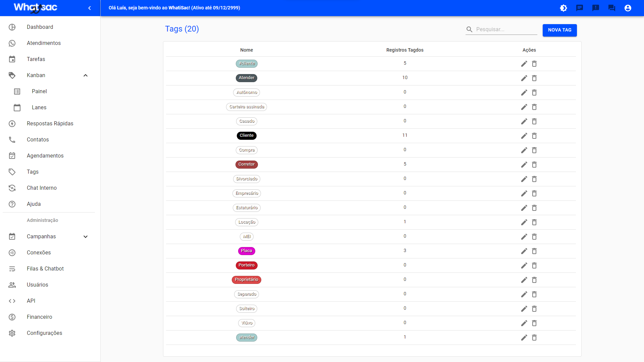Viewport: 644px width, 362px height.
Task: Go to Atendimentos in the sidebar
Action: tap(50, 43)
